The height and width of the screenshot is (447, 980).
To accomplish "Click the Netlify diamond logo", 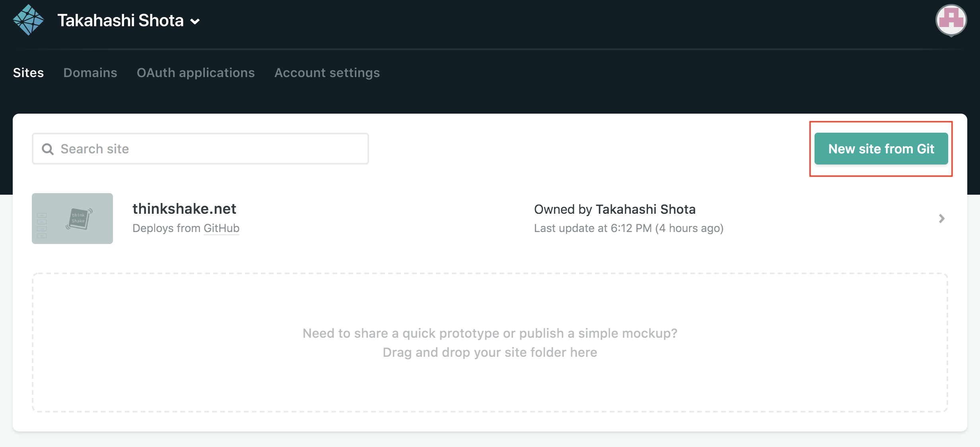I will pyautogui.click(x=28, y=20).
